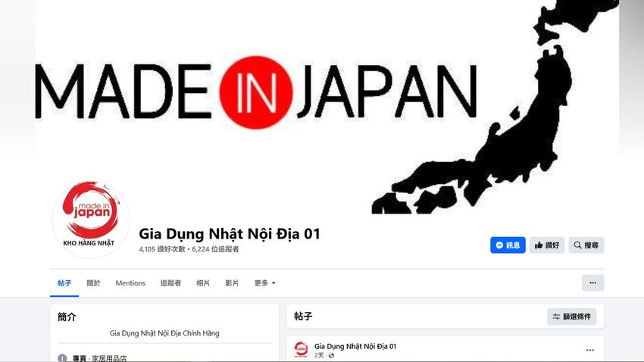Click the post author name link
Screen dimensions: 644x362
click(x=355, y=346)
